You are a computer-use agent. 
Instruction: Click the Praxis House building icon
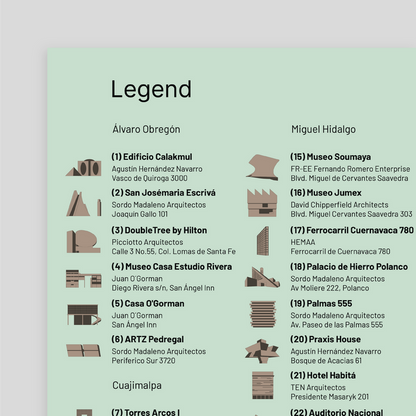pyautogui.click(x=262, y=351)
